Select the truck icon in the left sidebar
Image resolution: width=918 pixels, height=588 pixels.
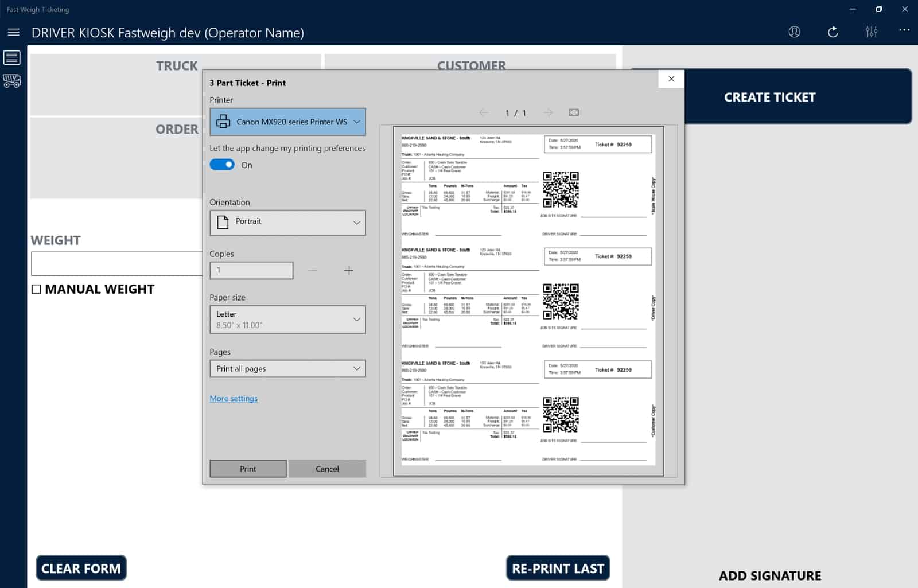click(11, 81)
